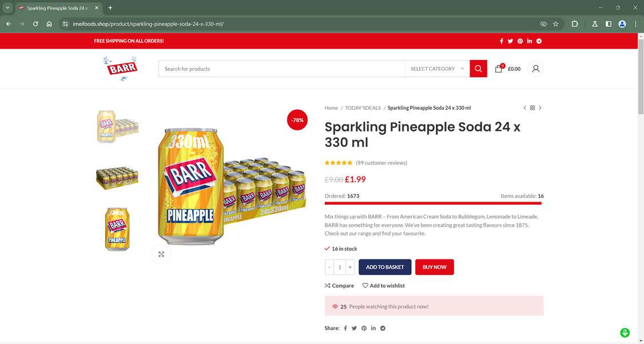
Task: Share product on Pinterest
Action: click(x=364, y=328)
